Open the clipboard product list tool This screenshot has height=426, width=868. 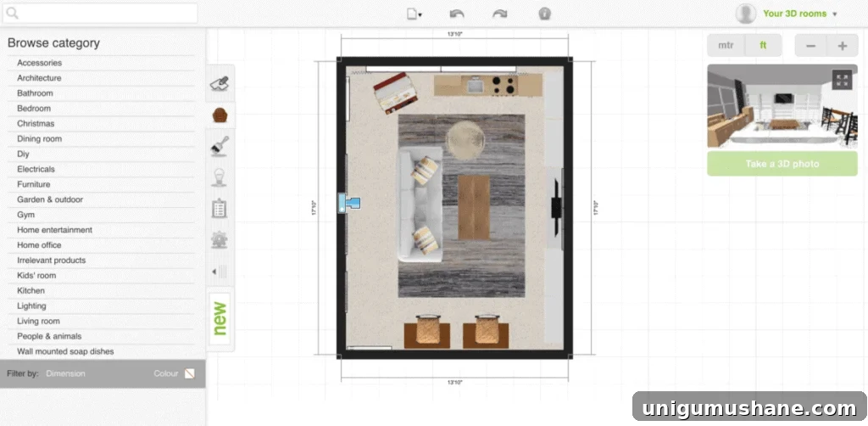pyautogui.click(x=220, y=208)
